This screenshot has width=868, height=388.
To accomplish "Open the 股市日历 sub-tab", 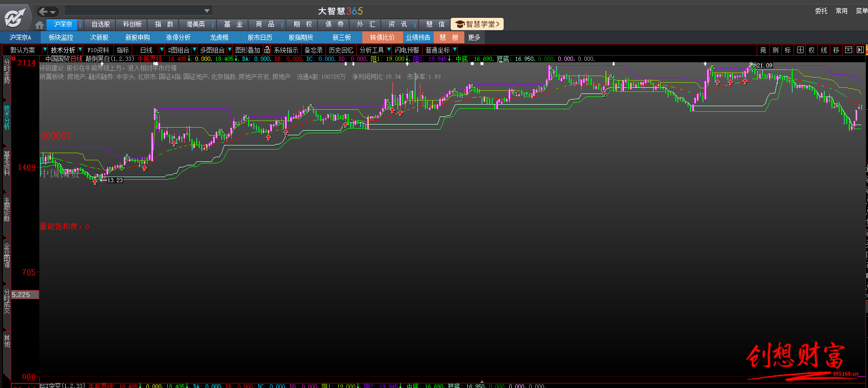I will [260, 38].
